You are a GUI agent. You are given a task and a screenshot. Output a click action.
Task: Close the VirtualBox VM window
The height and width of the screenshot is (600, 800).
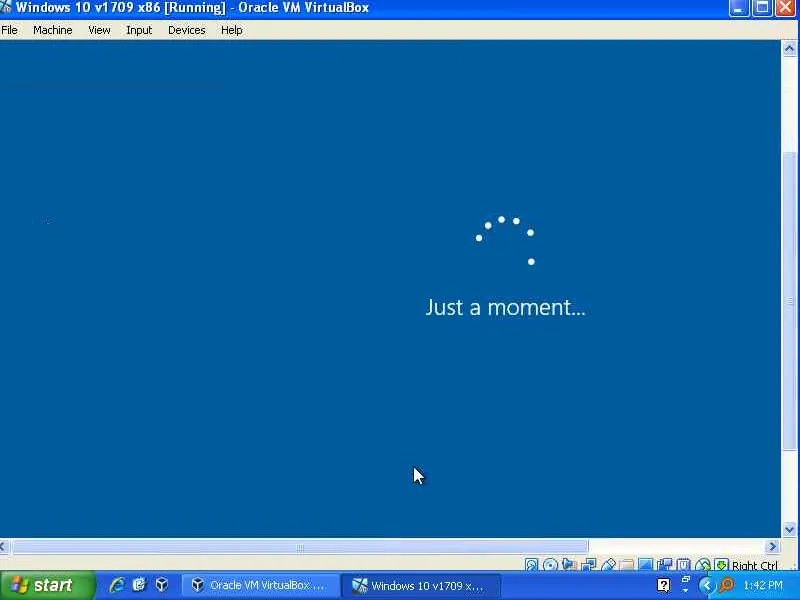(x=786, y=8)
